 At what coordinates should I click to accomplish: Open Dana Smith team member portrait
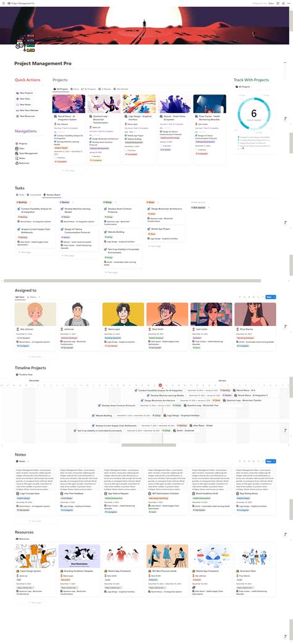pyautogui.click(x=168, y=314)
